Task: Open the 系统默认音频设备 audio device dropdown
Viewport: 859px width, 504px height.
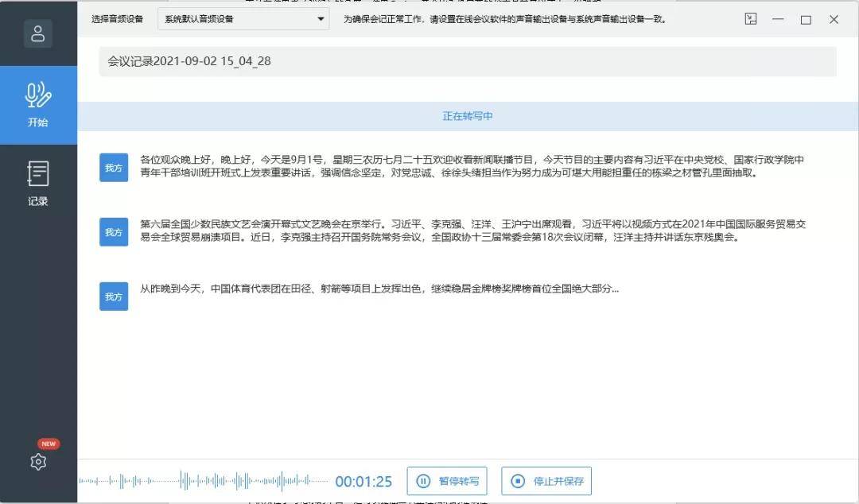Action: point(243,18)
